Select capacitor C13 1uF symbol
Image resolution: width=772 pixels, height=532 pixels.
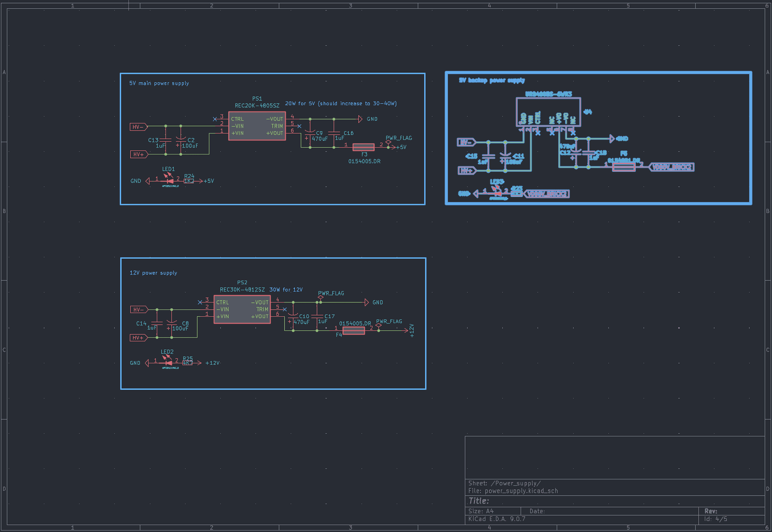click(165, 140)
